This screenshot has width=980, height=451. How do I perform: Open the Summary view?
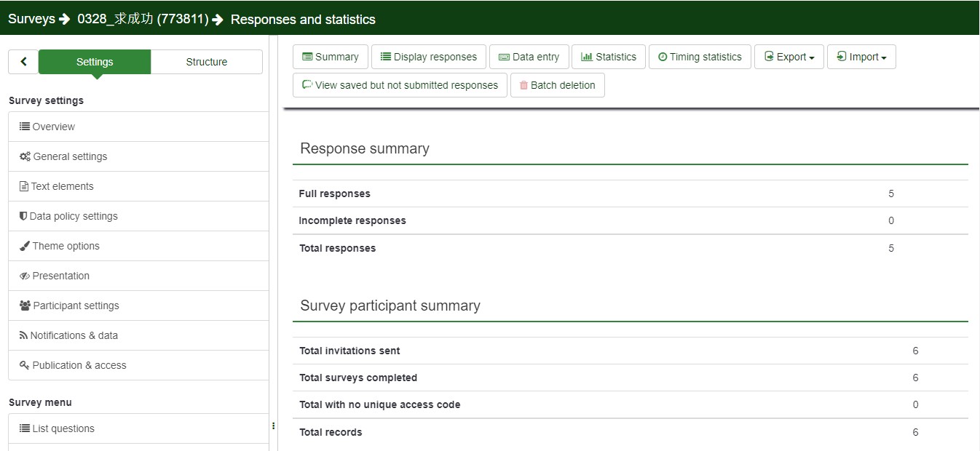tap(331, 57)
